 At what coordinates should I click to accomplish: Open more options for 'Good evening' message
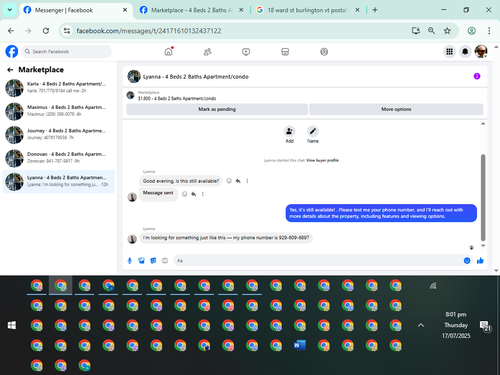[247, 181]
